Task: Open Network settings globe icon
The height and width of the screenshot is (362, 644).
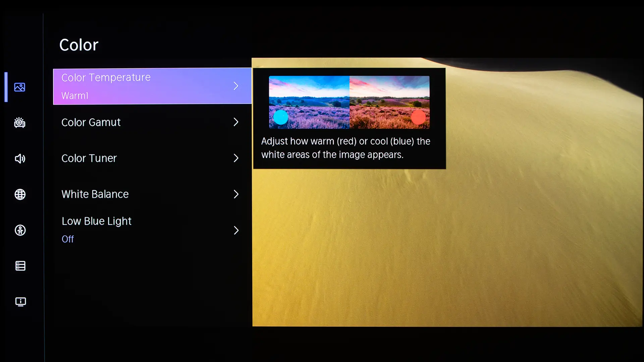Action: tap(20, 194)
